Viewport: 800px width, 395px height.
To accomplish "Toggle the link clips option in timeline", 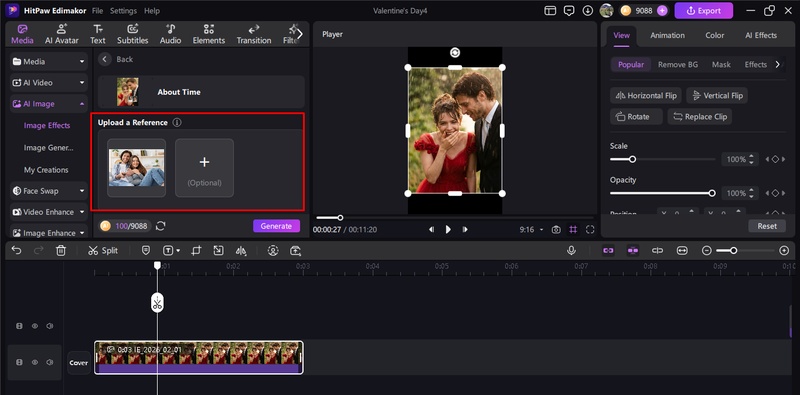I will coord(608,251).
